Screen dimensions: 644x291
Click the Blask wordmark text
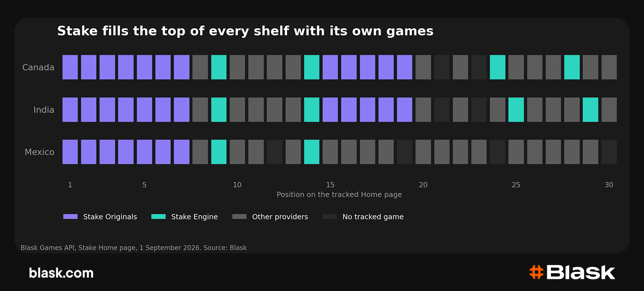coord(581,272)
